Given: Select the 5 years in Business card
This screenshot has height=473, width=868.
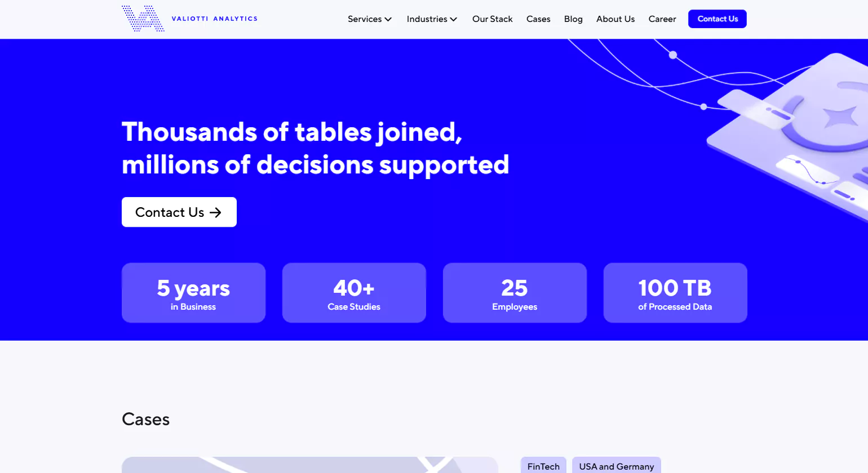Looking at the screenshot, I should (x=193, y=293).
